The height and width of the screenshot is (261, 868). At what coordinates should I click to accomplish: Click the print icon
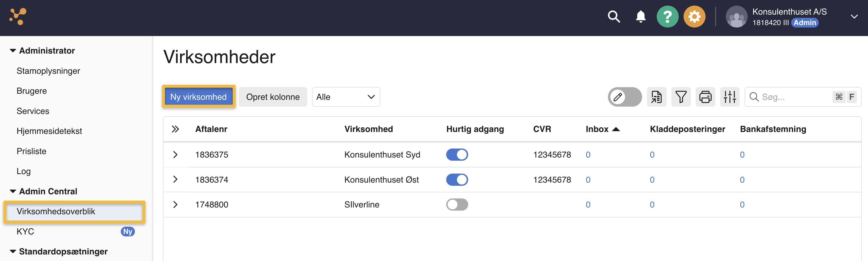[x=705, y=97]
